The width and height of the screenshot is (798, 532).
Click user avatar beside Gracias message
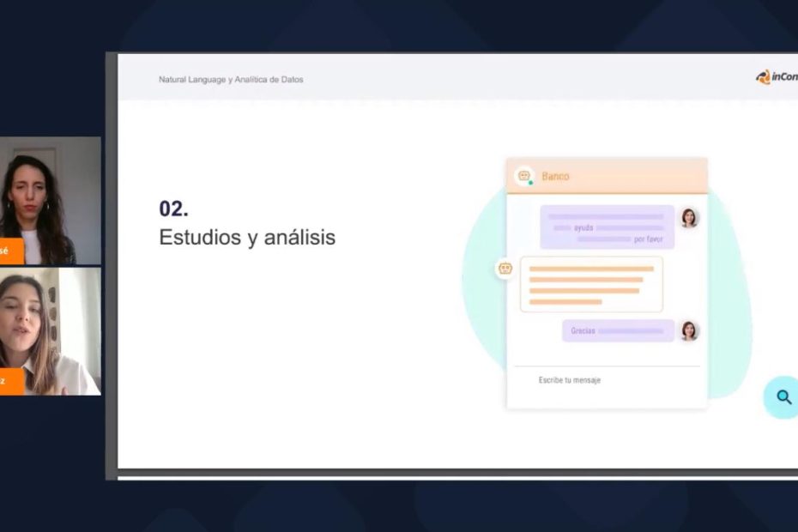(689, 330)
